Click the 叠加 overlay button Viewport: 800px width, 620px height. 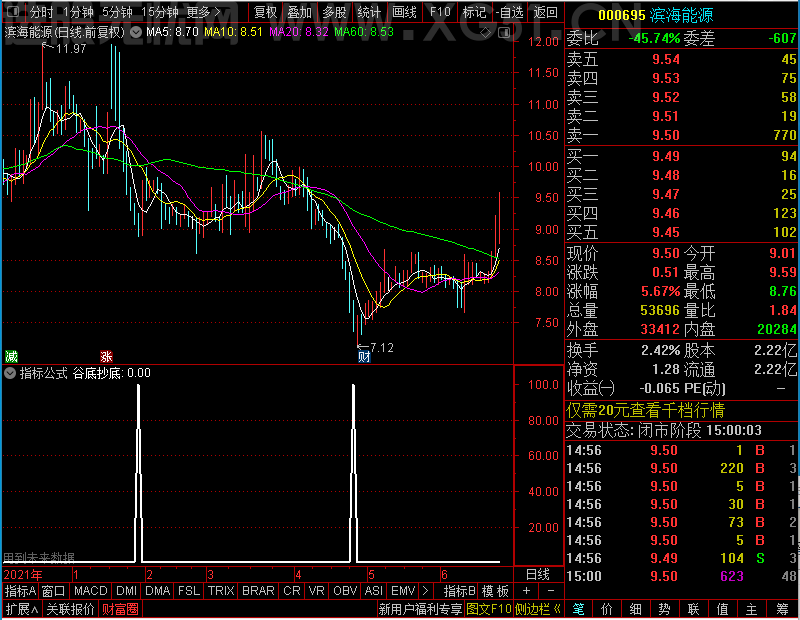pos(299,12)
